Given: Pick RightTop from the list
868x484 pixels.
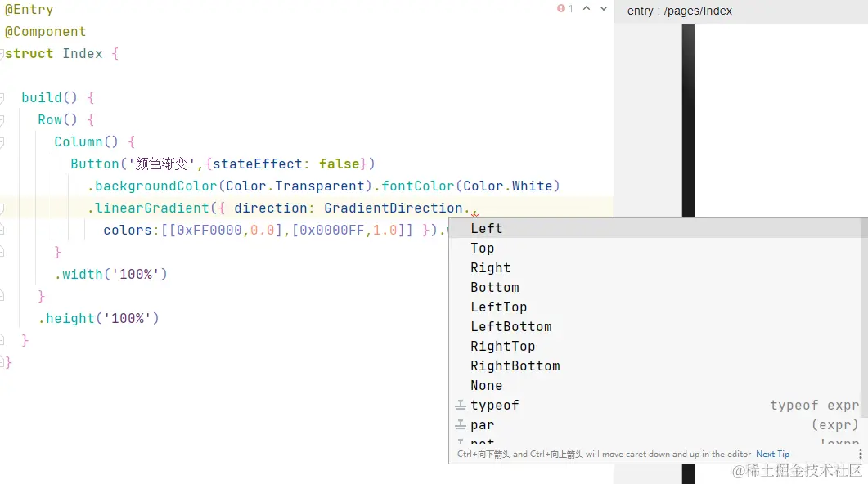Looking at the screenshot, I should (x=654, y=347).
